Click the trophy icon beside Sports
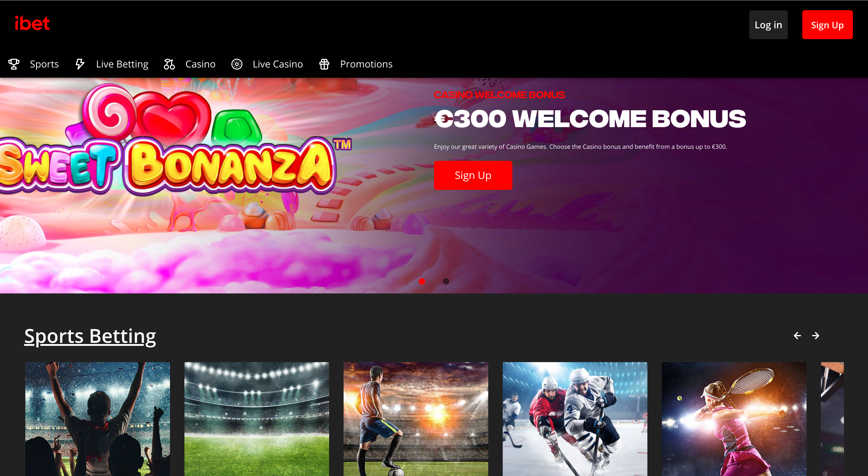The width and height of the screenshot is (868, 476). click(14, 64)
